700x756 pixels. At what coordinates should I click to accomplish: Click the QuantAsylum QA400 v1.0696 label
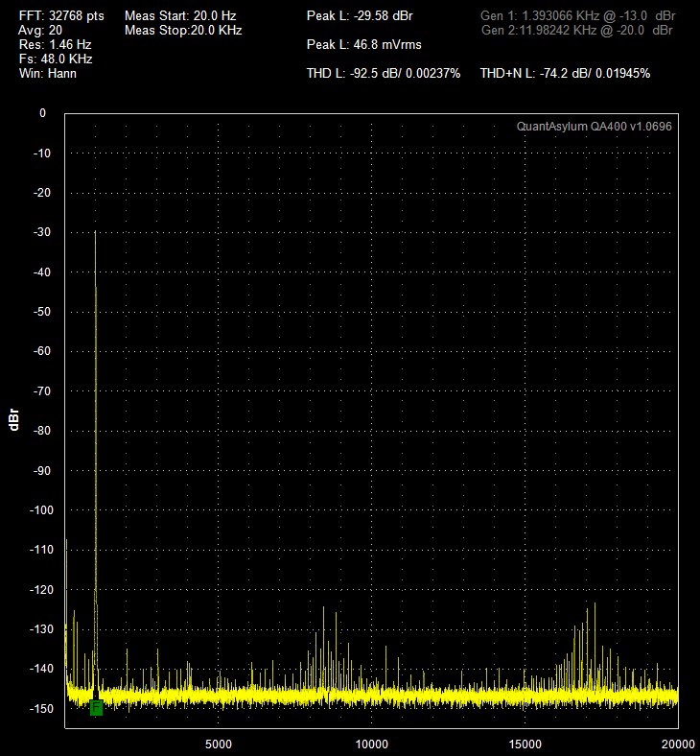coord(594,127)
